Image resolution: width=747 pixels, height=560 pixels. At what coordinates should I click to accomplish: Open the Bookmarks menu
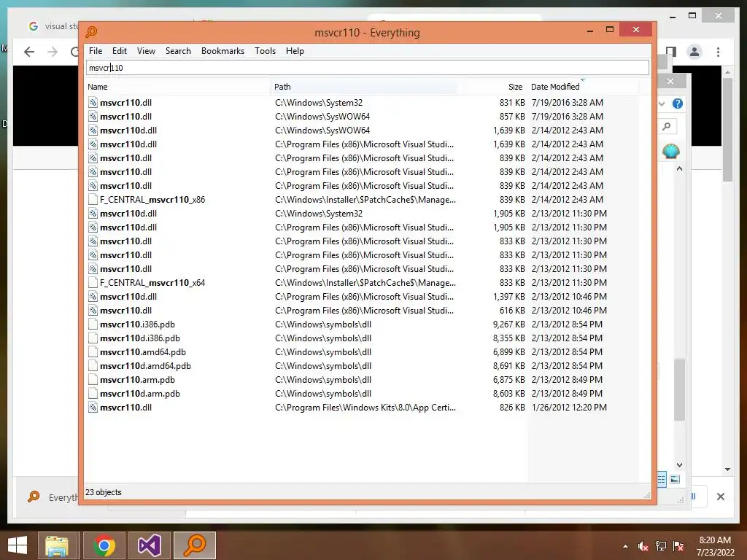[x=222, y=51]
